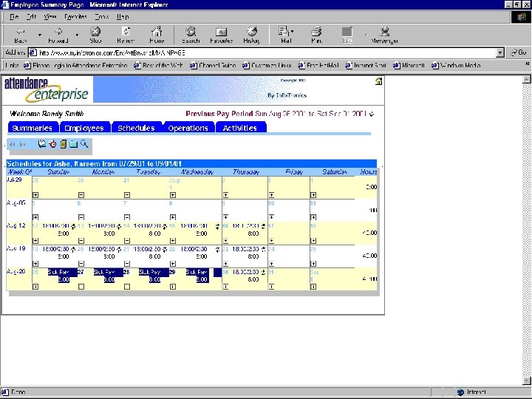Open the pay period dropdown arrow
Viewport: 532px width, 399px height.
click(x=372, y=114)
